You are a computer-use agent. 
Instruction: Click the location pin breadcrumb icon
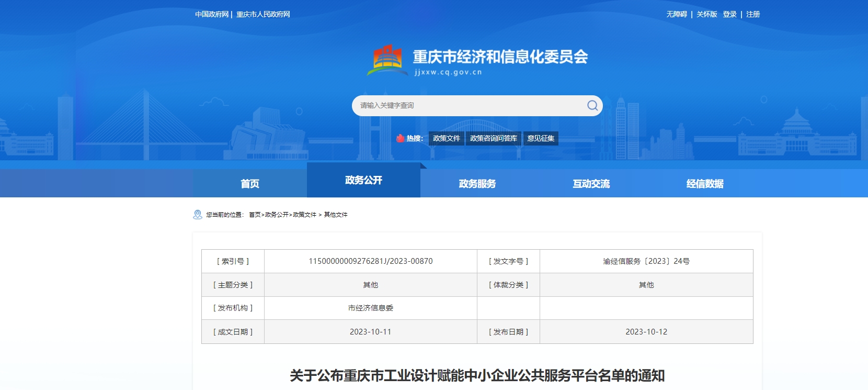[198, 215]
